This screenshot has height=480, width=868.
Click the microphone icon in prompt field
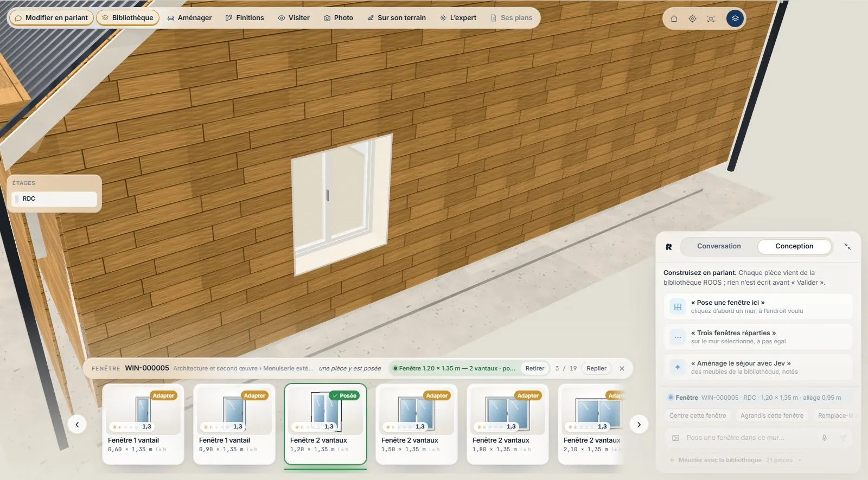pyautogui.click(x=824, y=438)
